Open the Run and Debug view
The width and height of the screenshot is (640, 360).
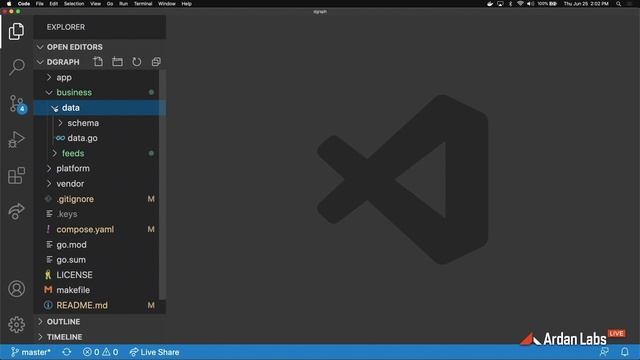16,140
